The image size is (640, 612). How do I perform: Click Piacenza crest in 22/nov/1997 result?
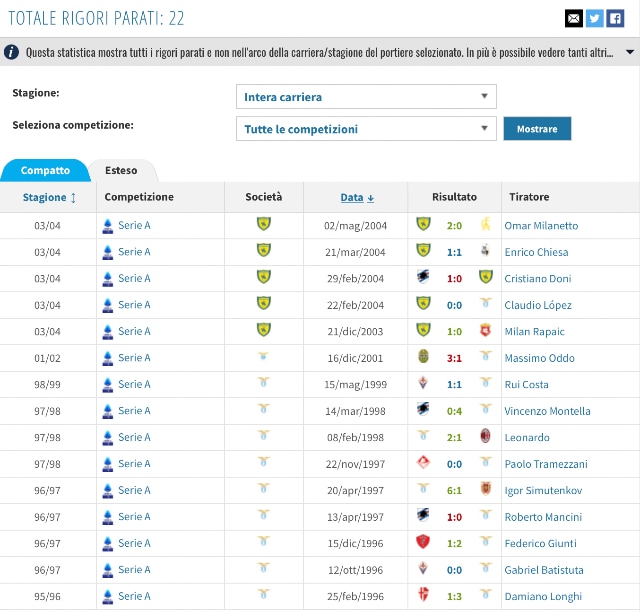click(x=423, y=462)
